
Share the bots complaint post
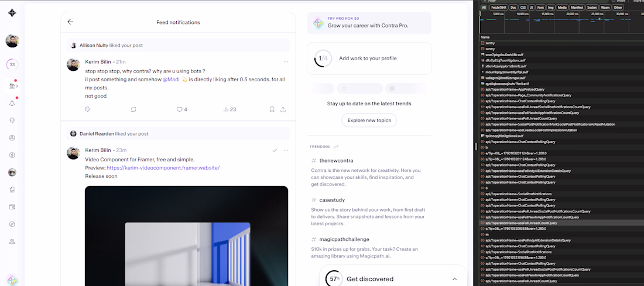coord(283,109)
